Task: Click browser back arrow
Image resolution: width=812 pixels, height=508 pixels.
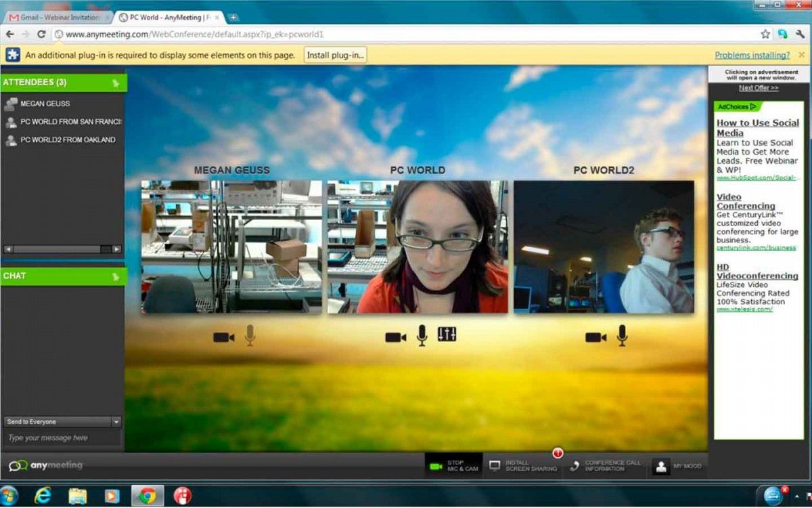Action: click(x=9, y=34)
